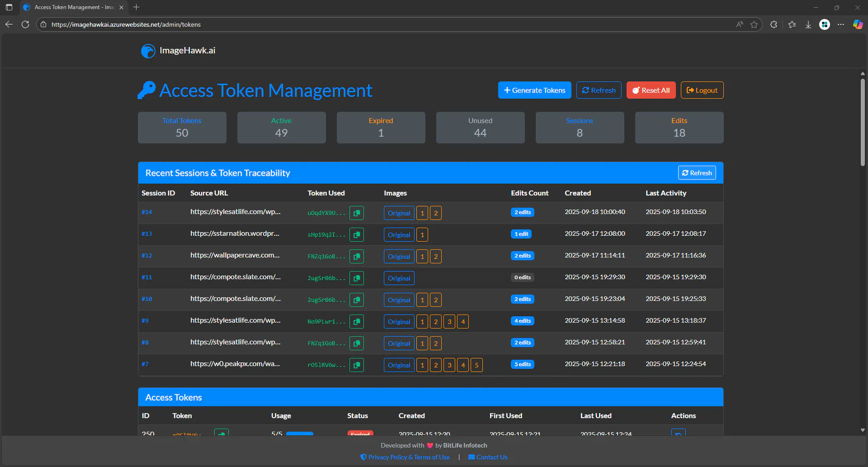Click source URL https://wallpapercave.com...
This screenshot has height=467, width=868.
235,255
